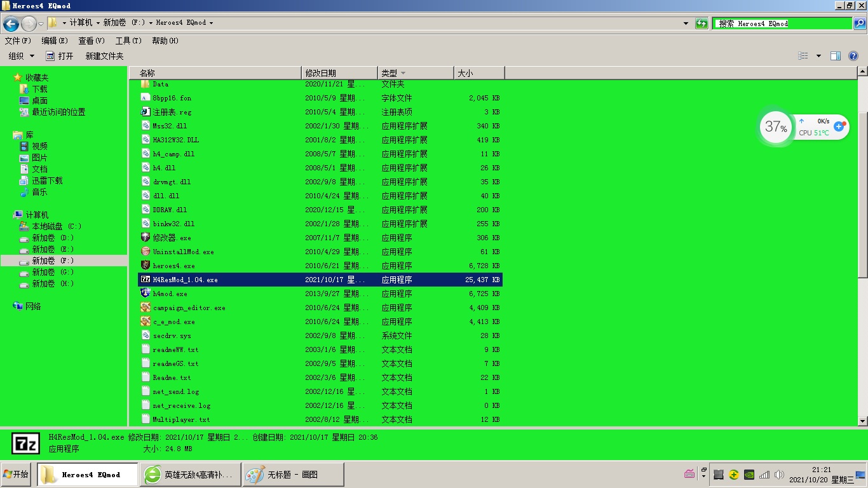Open the change view dropdown arrow
Screen dimensions: 868x488
[x=818, y=56]
